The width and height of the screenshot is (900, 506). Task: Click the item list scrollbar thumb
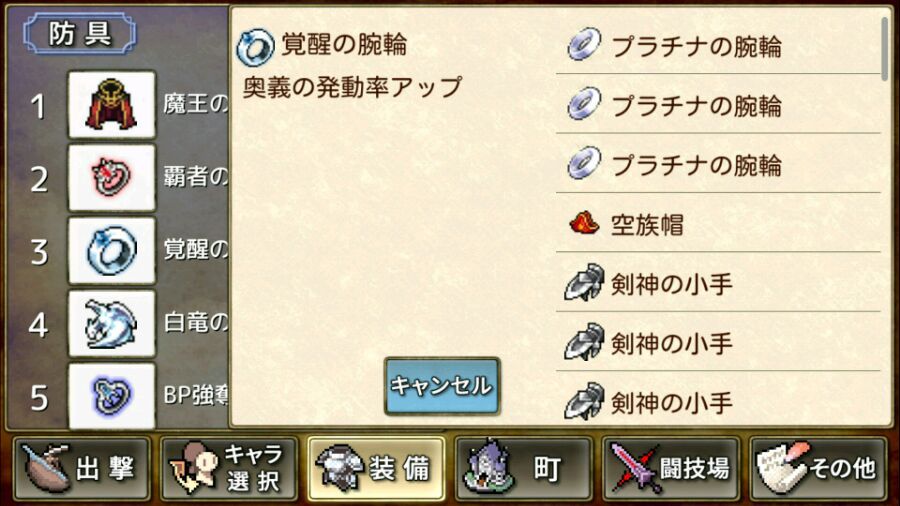[x=885, y=49]
